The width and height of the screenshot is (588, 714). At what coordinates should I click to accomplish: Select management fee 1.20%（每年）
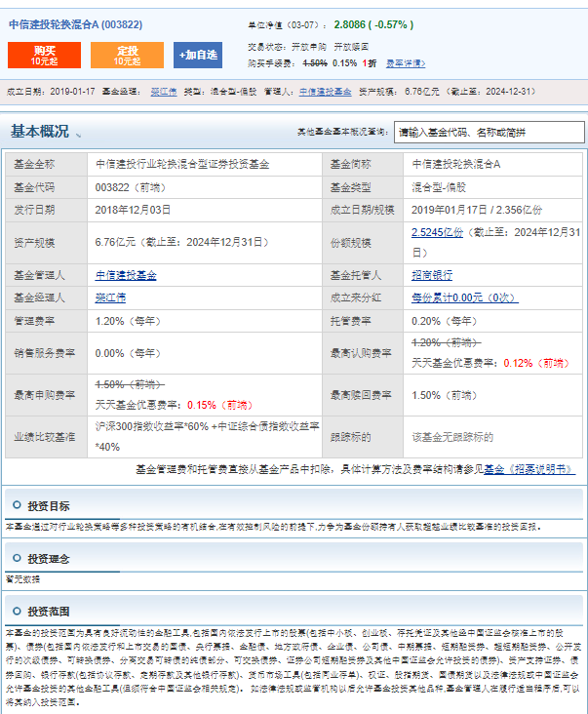(x=128, y=321)
